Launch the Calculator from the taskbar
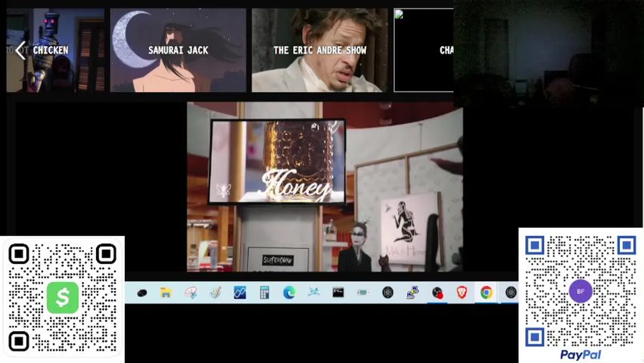644x363 pixels. tap(265, 292)
